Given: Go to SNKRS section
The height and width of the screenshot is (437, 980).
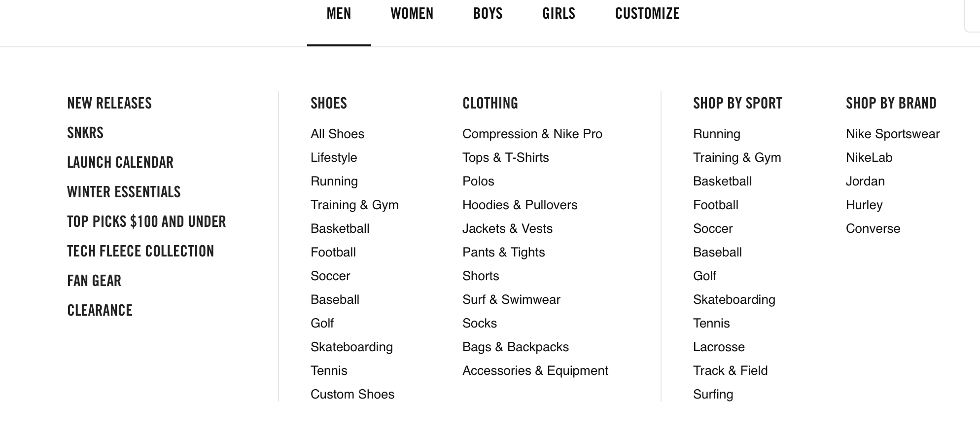Looking at the screenshot, I should (85, 133).
